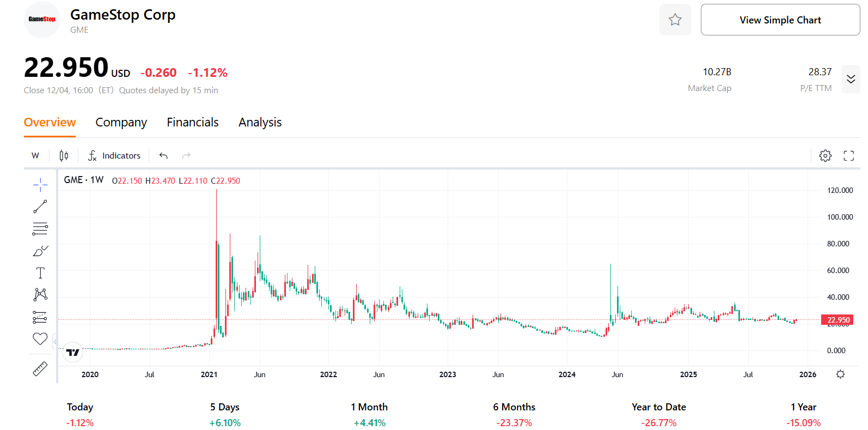868x430 pixels.
Task: Click the P/E TTM value 28.37
Action: pyautogui.click(x=820, y=72)
